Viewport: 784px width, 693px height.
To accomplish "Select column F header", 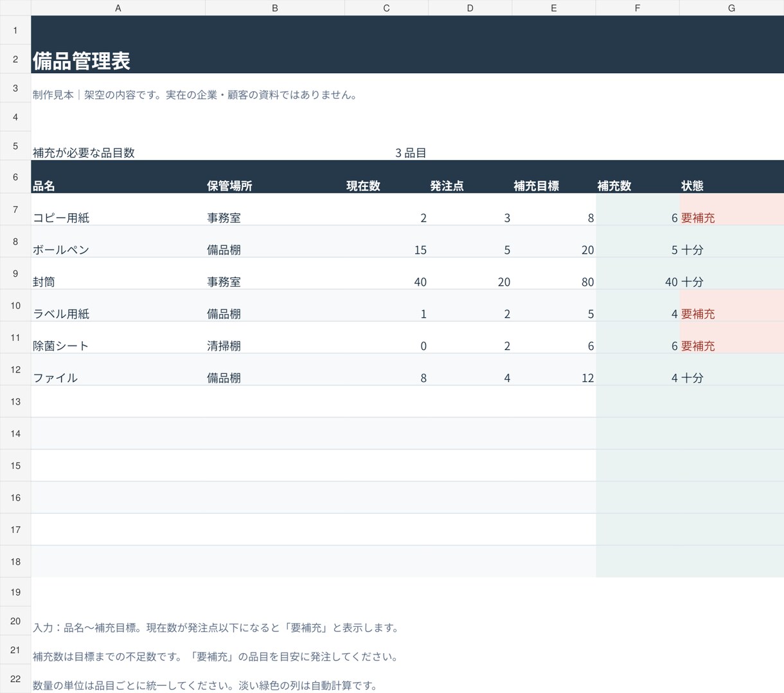I will pos(637,8).
